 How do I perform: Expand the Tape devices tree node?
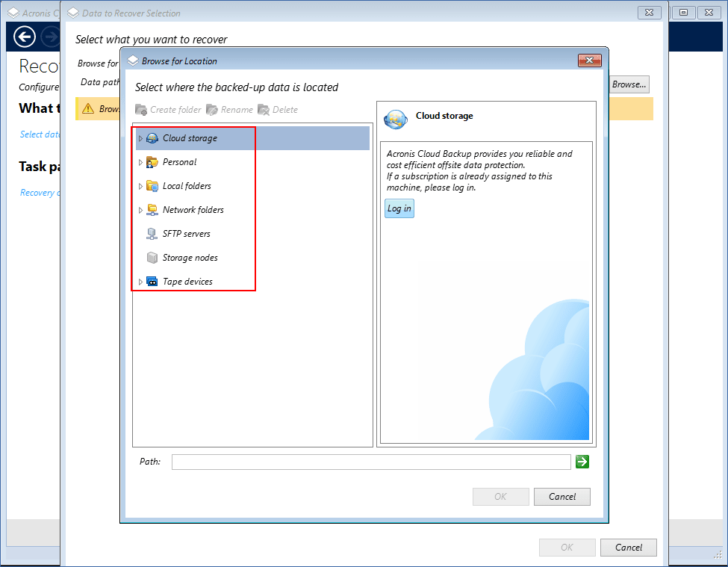[x=140, y=282]
